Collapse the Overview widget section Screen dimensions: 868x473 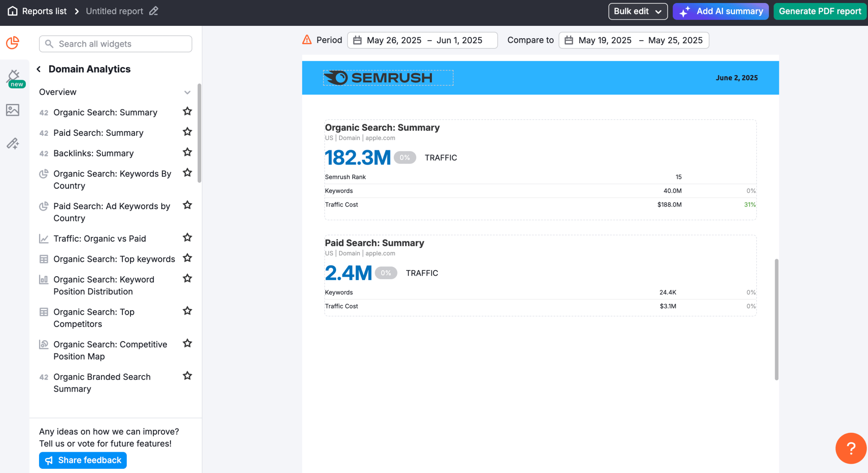tap(187, 92)
